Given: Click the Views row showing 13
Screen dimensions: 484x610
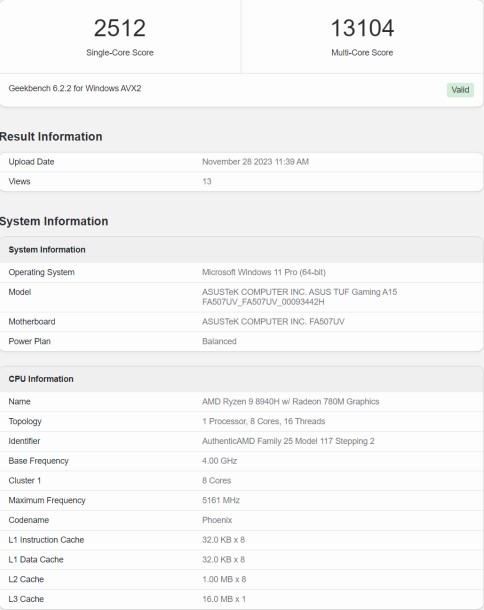Looking at the screenshot, I should coord(241,181).
